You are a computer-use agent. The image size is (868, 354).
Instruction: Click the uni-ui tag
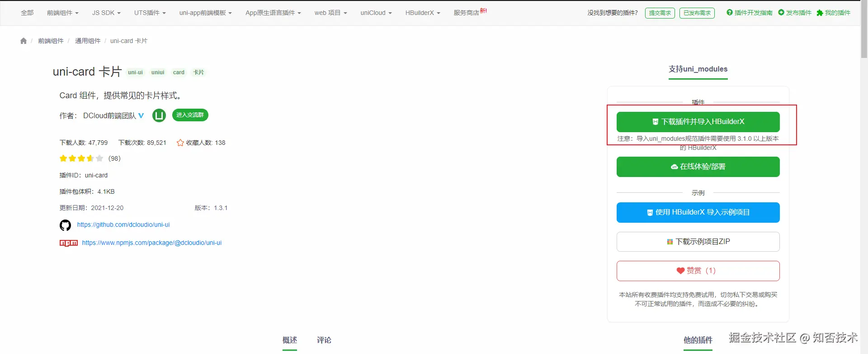[x=135, y=72]
